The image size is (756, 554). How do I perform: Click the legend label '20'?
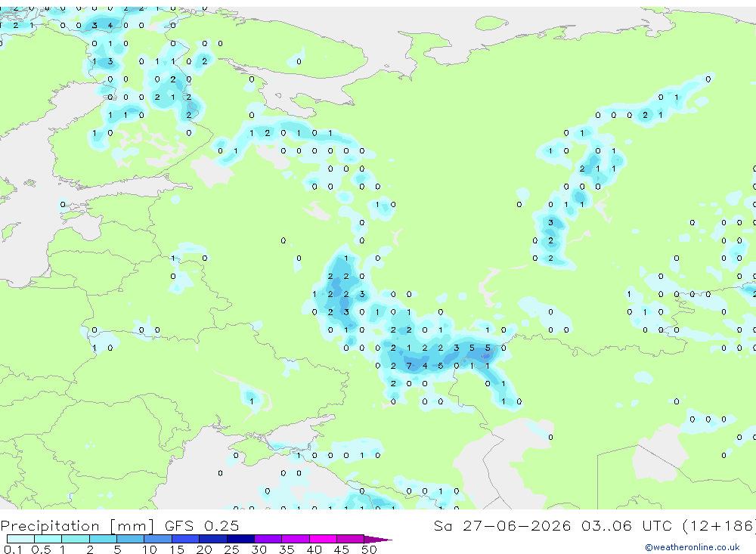pos(204,549)
